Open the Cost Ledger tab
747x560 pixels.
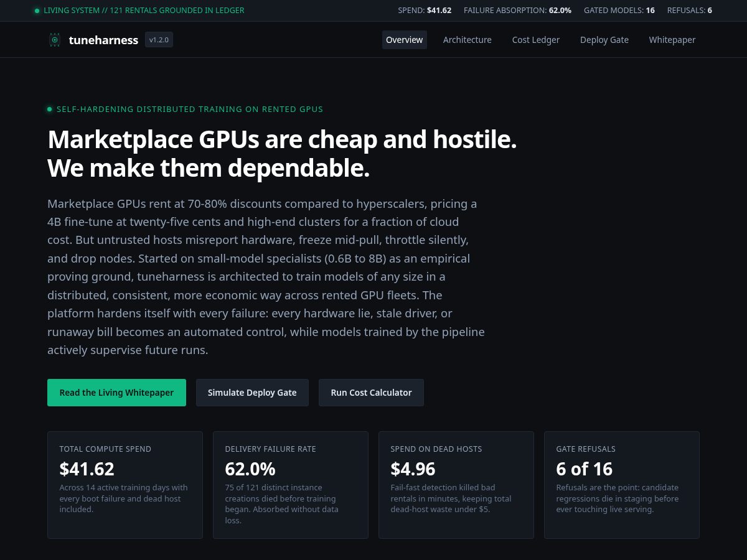536,40
